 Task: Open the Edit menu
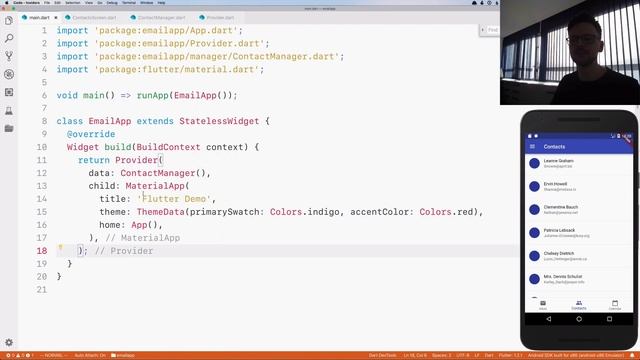click(x=58, y=2)
